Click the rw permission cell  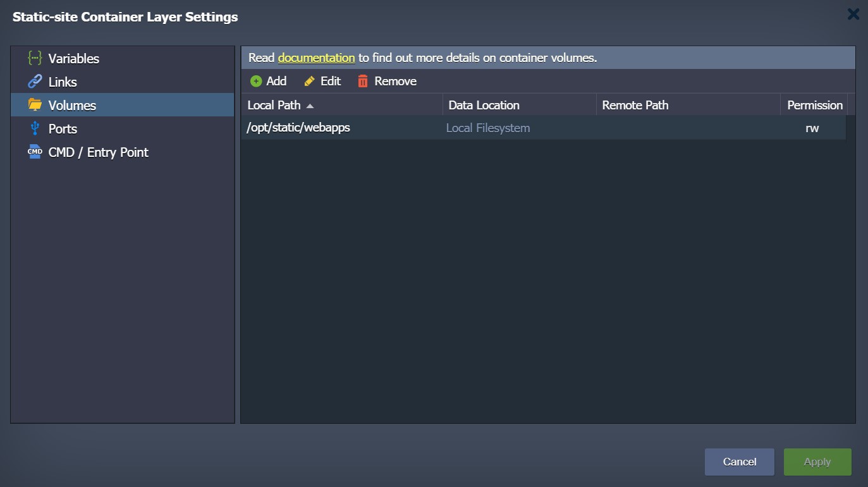812,128
